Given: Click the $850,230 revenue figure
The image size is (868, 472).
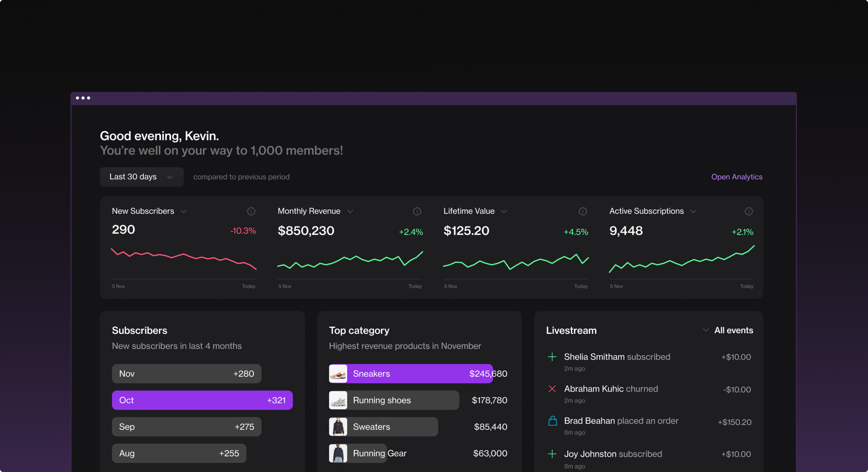Looking at the screenshot, I should pos(306,231).
